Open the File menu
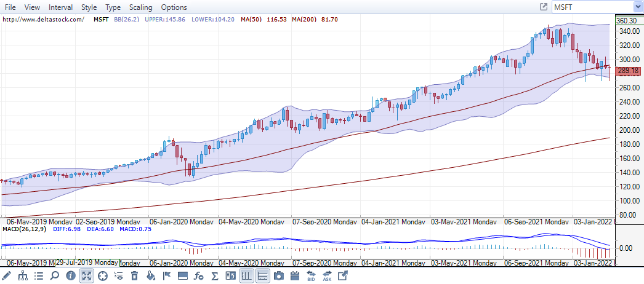The width and height of the screenshot is (644, 284). (10, 7)
